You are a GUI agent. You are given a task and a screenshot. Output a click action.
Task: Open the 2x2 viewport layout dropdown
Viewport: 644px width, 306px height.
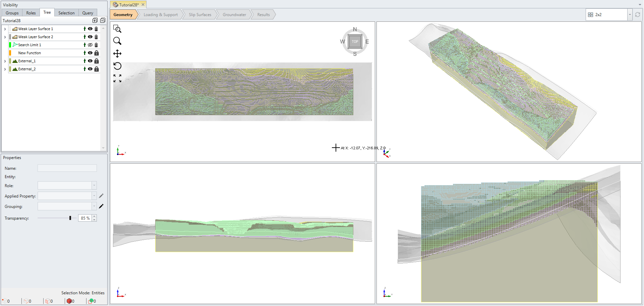tap(630, 15)
